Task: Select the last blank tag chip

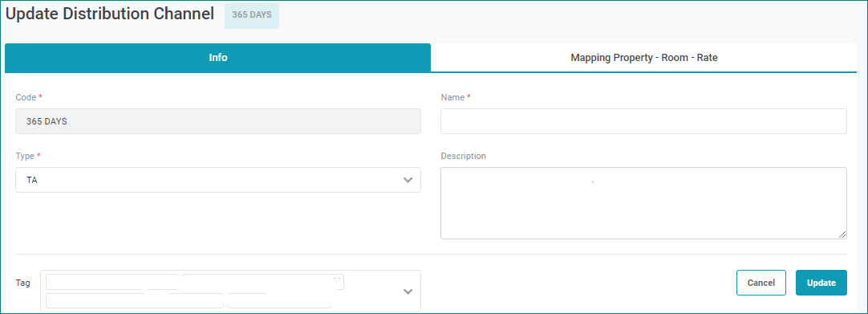Action: (279, 300)
